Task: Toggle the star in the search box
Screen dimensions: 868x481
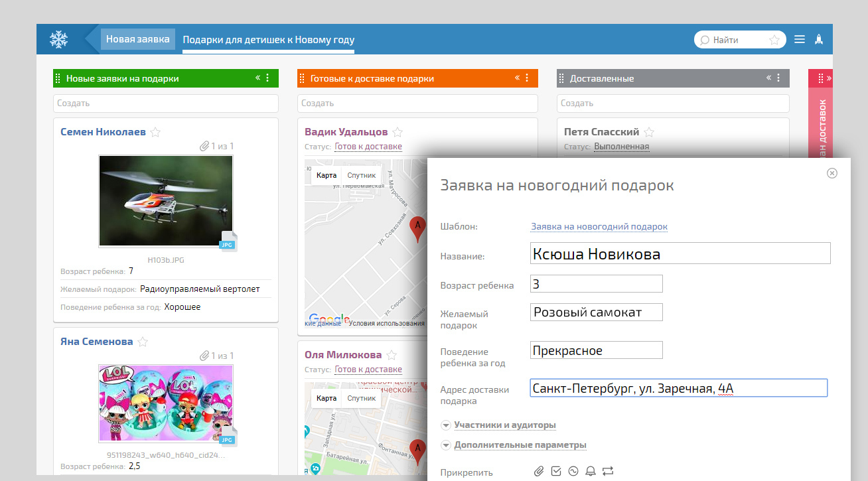Action: (774, 40)
